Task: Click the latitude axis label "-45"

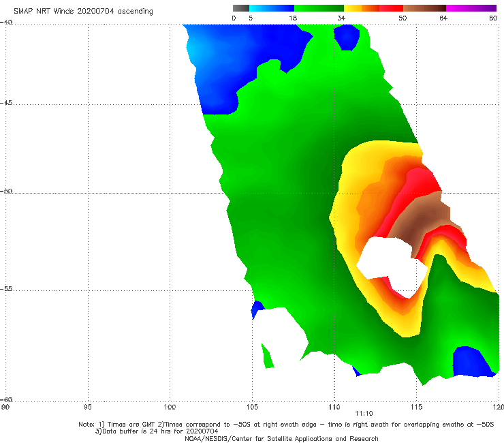Action: [x=6, y=103]
